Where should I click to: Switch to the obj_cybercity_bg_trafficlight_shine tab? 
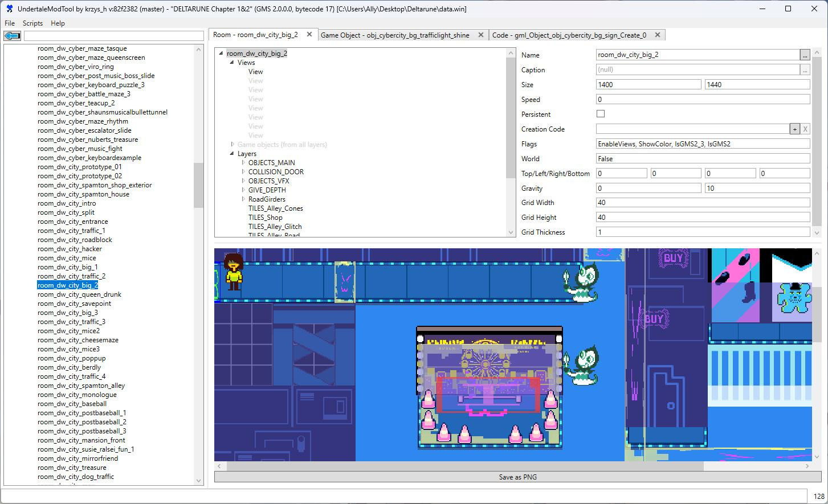395,35
